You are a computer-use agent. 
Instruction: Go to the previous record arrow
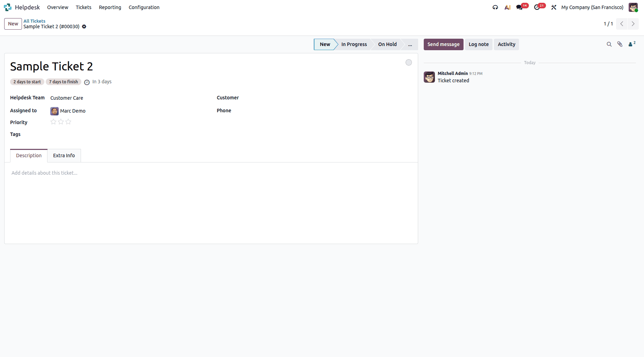[x=622, y=24]
